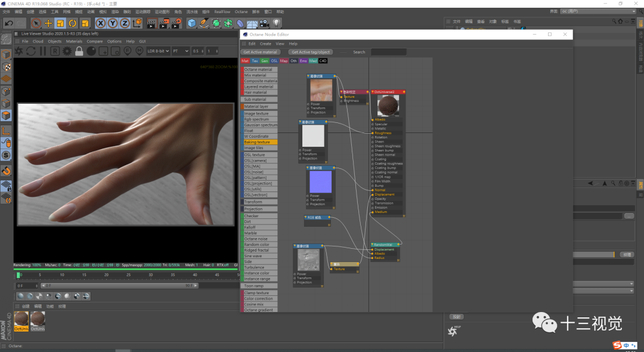The width and height of the screenshot is (644, 352).
Task: Open the LDR 8-bit dropdown
Action: pyautogui.click(x=158, y=51)
